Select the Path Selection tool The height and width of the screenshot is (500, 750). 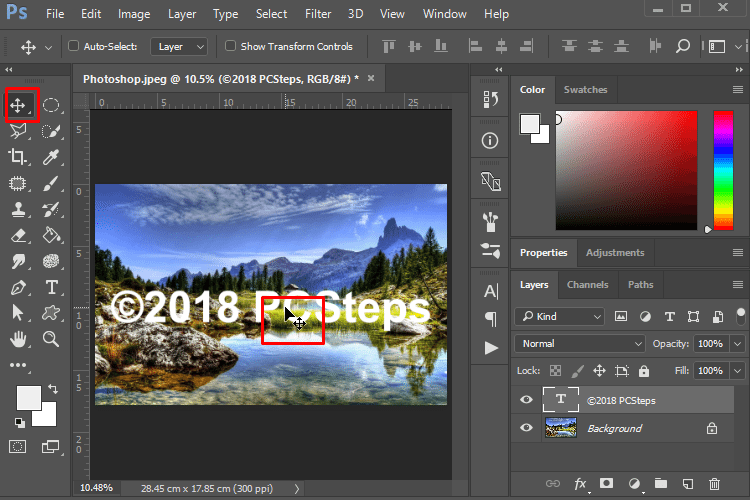pyautogui.click(x=18, y=313)
